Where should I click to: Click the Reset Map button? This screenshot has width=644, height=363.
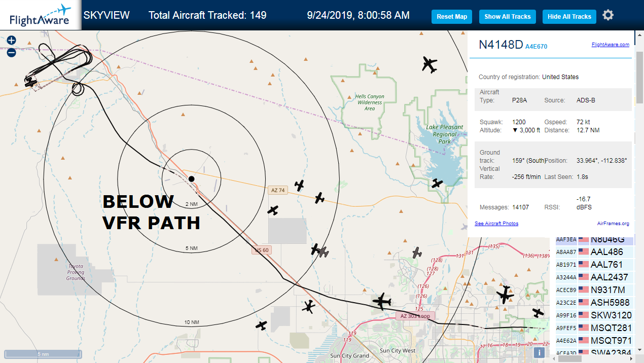[x=452, y=17]
